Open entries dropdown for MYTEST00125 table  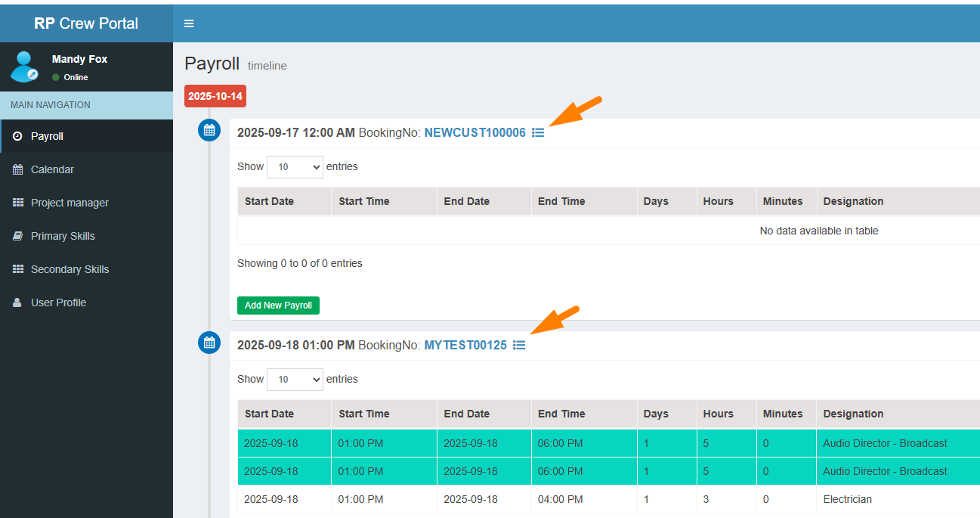(295, 380)
